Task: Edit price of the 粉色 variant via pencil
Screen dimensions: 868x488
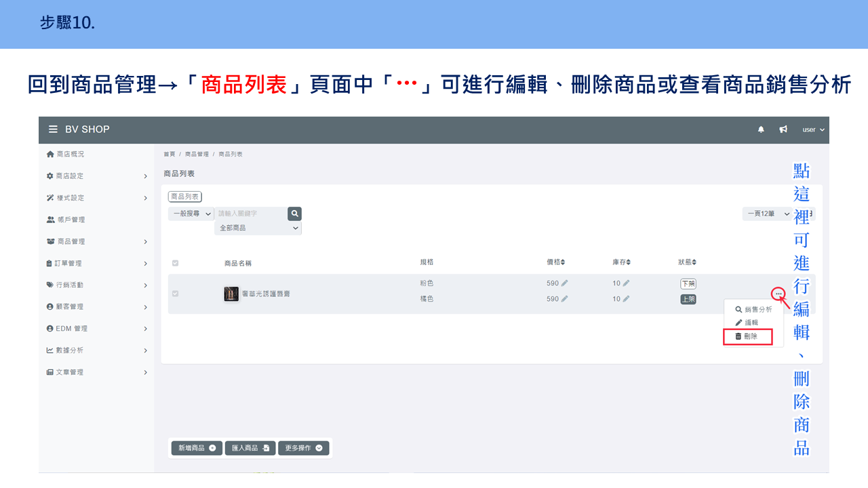Action: coord(565,283)
